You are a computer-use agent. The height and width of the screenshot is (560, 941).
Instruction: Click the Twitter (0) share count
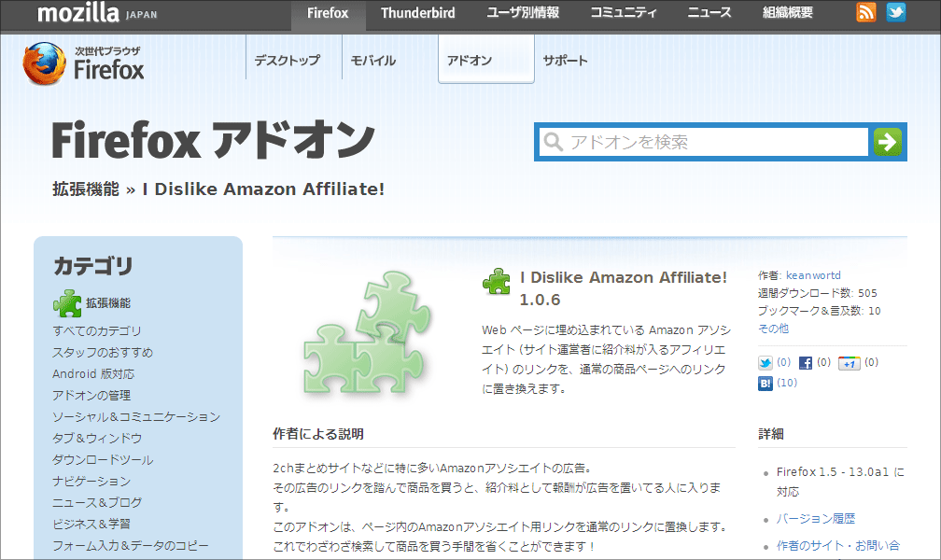click(783, 362)
